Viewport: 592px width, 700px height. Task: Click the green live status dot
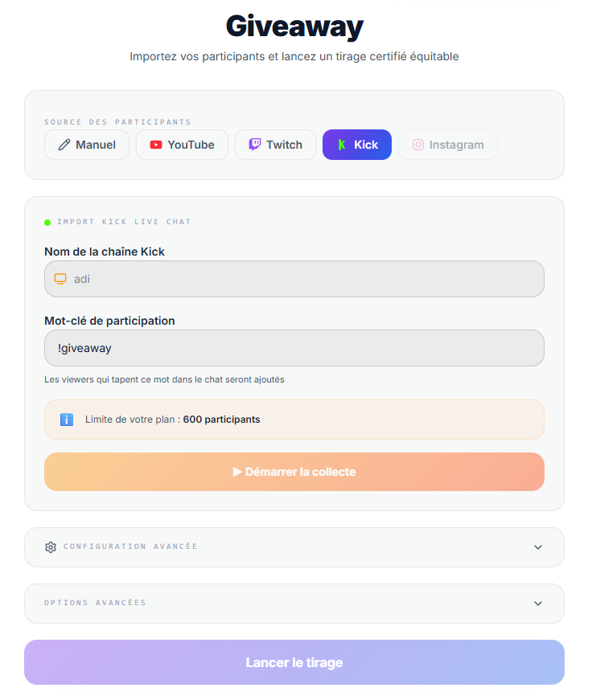click(x=47, y=222)
